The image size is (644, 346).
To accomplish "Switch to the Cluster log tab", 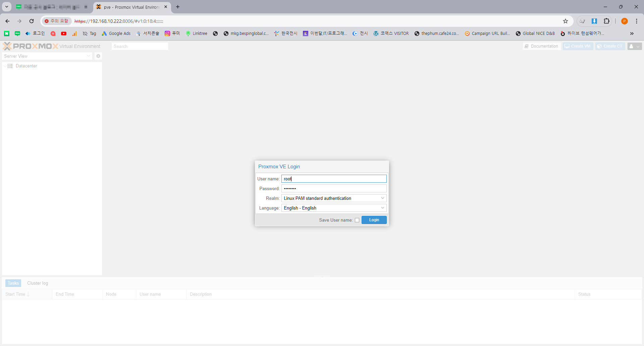I will tap(38, 283).
